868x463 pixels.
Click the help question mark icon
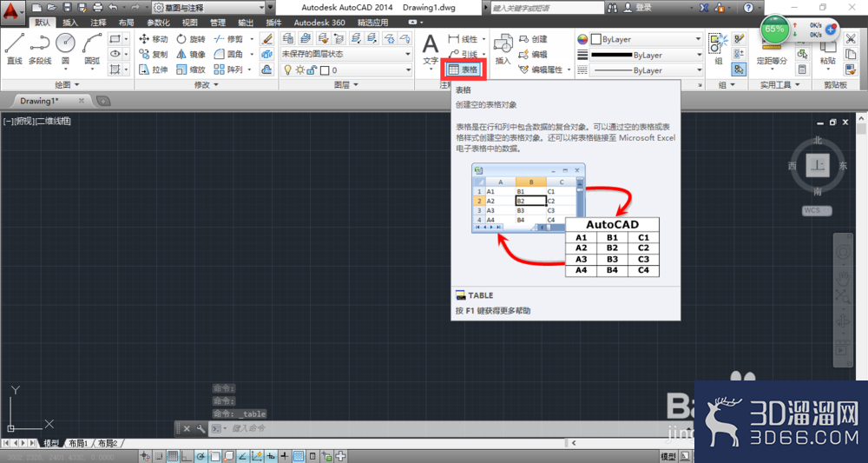[748, 8]
